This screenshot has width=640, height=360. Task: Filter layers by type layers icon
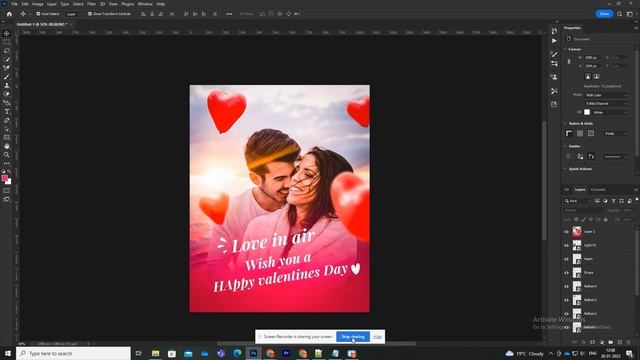613,201
